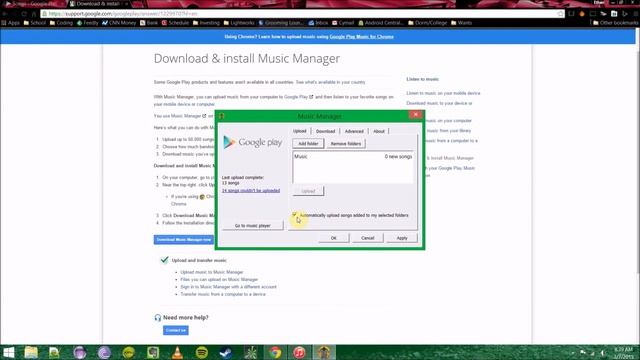Expand the Lightworks bookmarks folder
The height and width of the screenshot is (360, 640).
point(239,23)
